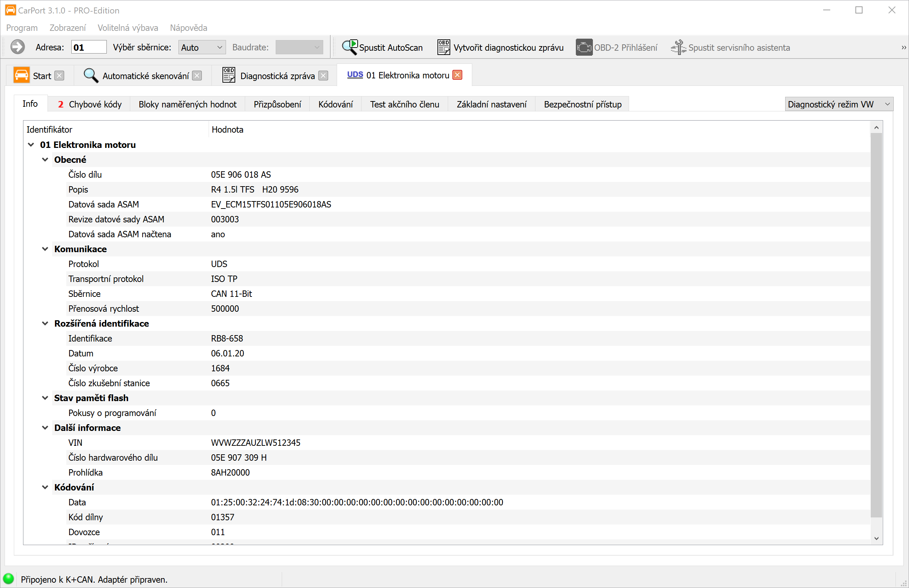Open the Diagnostický režim VW dropdown
Screen dimensions: 909x588
839,104
